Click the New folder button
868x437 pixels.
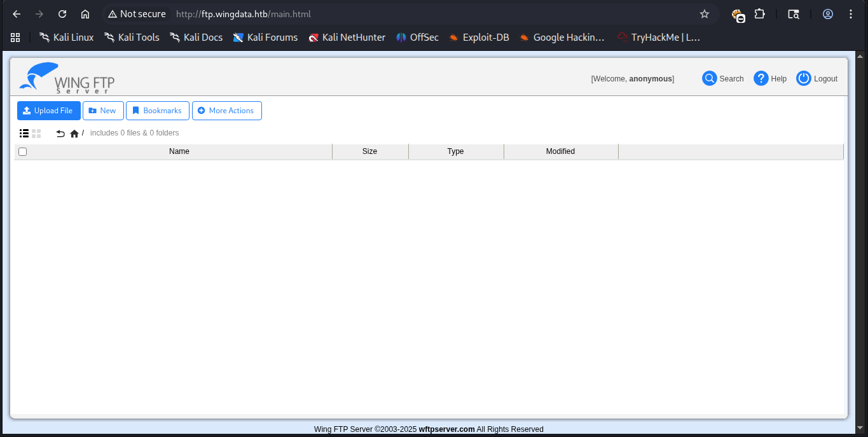tap(103, 111)
